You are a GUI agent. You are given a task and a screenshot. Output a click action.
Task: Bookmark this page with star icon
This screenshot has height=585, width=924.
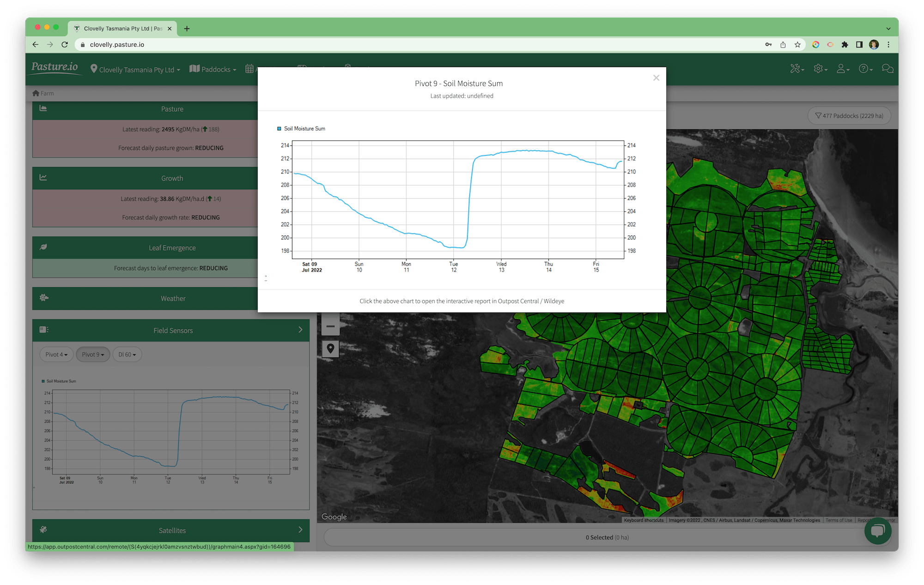click(797, 44)
